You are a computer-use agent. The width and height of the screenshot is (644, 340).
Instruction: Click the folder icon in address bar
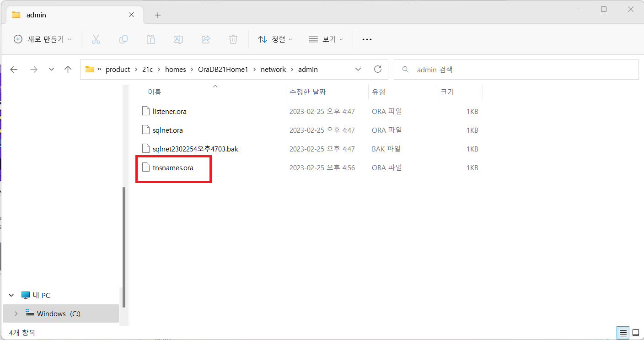click(90, 70)
